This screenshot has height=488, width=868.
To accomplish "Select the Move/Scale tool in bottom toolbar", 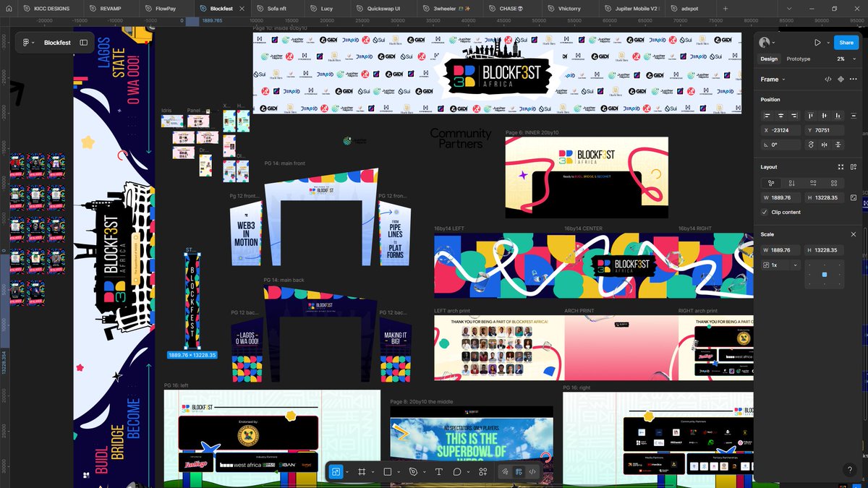I will (x=336, y=471).
